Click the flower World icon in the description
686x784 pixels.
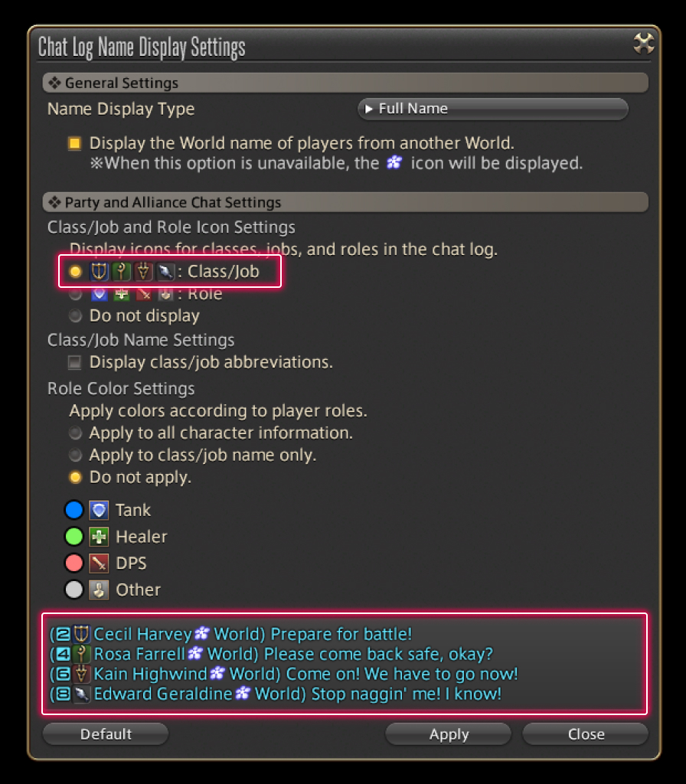point(394,162)
